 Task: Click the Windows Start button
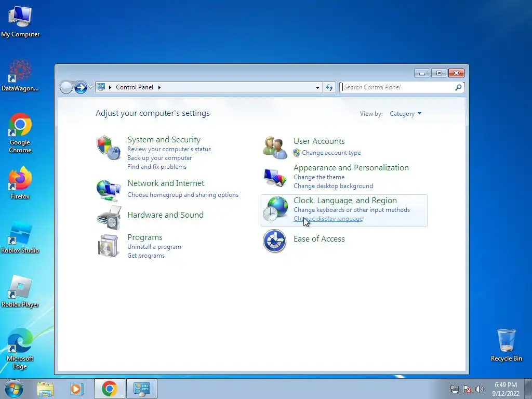pyautogui.click(x=14, y=389)
